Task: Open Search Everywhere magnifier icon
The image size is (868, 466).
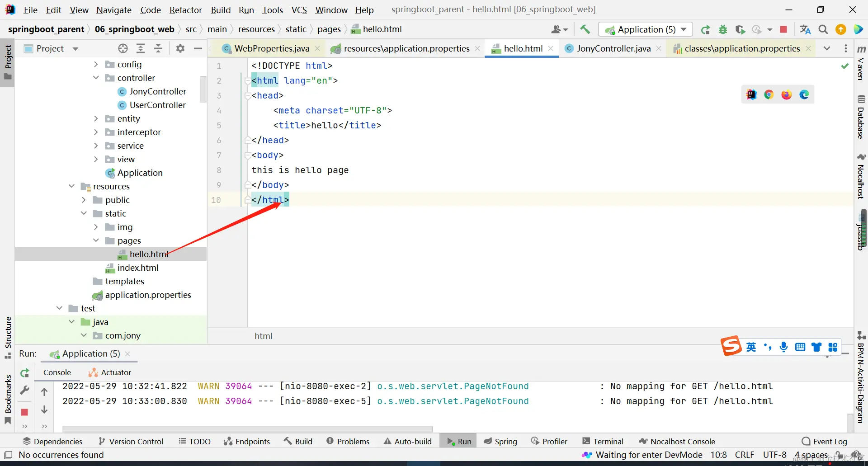Action: 823,30
